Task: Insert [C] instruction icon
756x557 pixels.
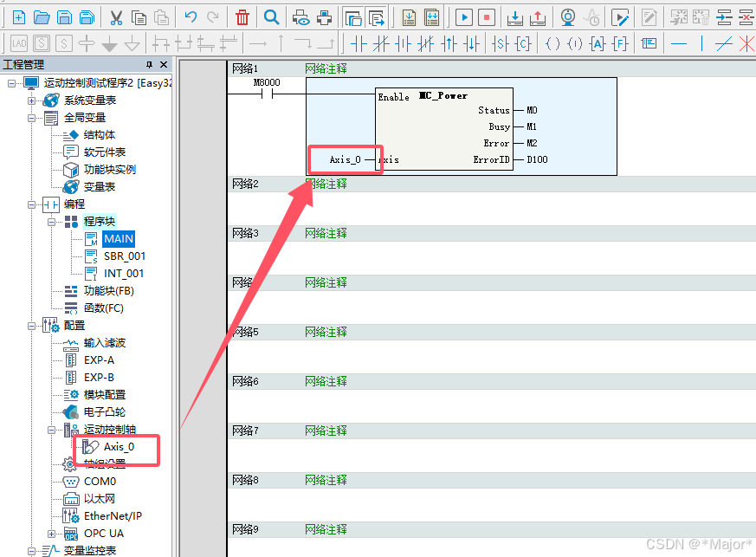Action: pyautogui.click(x=523, y=44)
